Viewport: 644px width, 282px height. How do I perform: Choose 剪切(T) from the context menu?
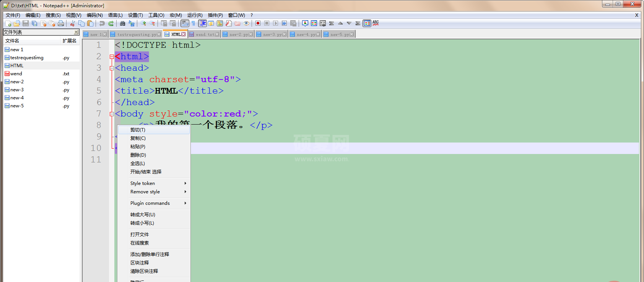pyautogui.click(x=154, y=130)
